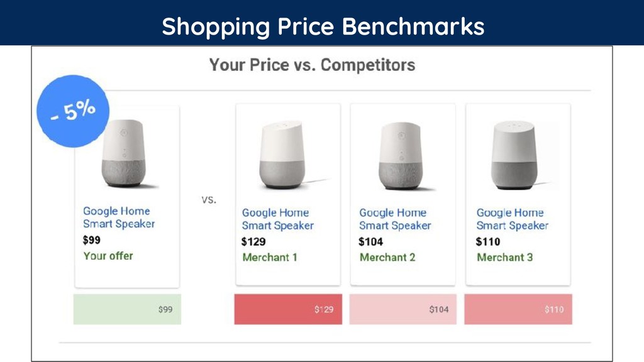
Task: Click the blue -5% discount badge
Action: tap(73, 111)
